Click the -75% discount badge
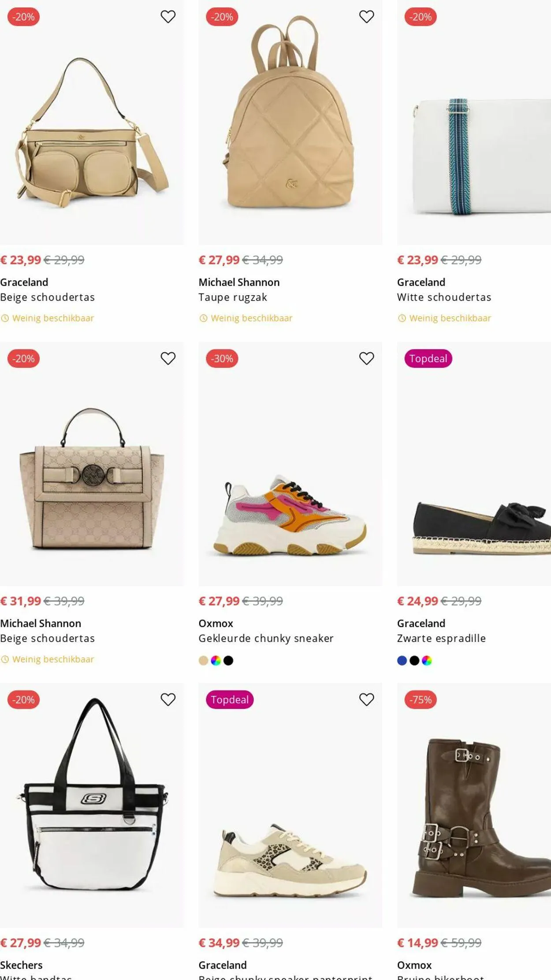The width and height of the screenshot is (551, 980). point(421,700)
